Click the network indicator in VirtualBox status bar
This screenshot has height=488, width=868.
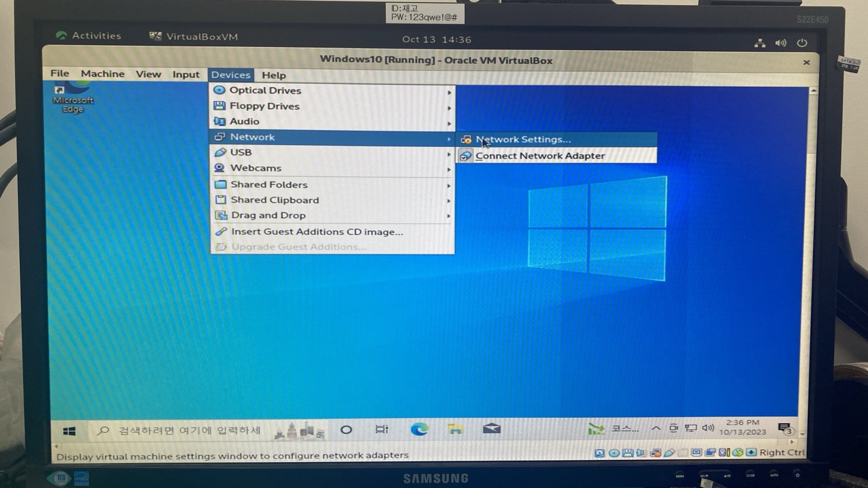click(655, 452)
